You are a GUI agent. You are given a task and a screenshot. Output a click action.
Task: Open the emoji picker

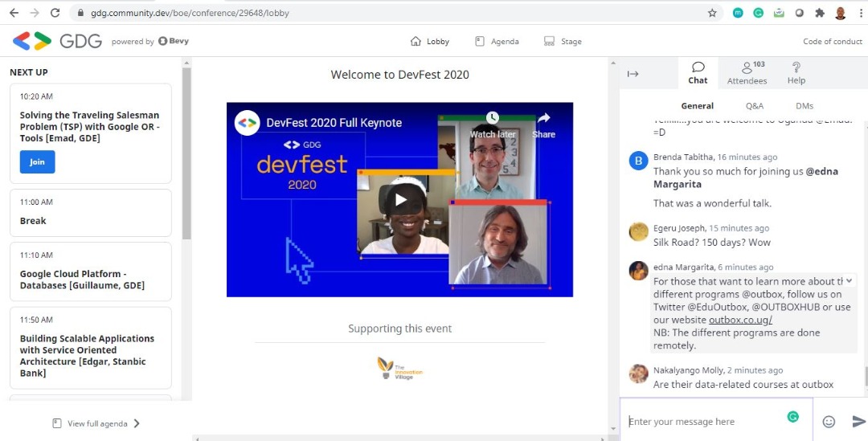[828, 422]
